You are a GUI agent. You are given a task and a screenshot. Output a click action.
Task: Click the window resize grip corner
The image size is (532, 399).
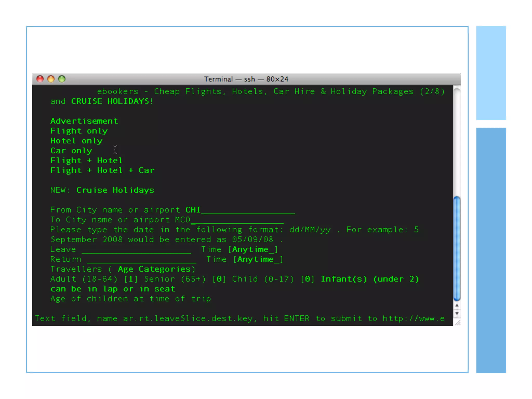457,323
